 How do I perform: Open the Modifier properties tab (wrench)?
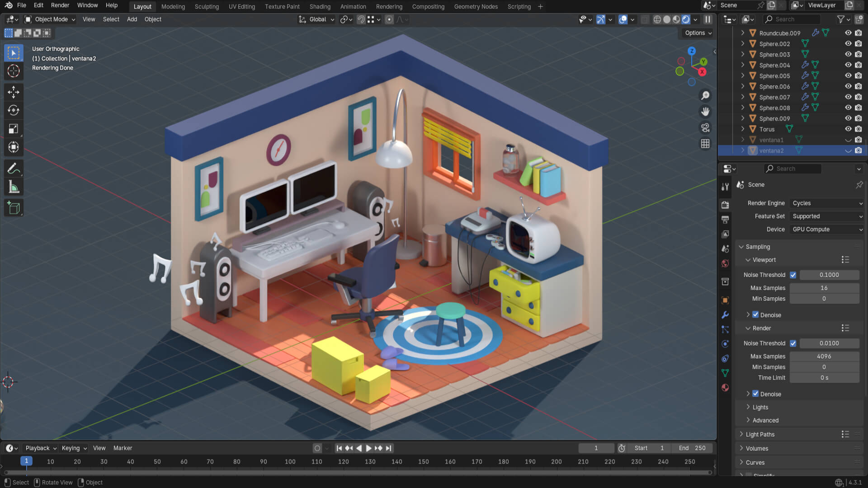[x=725, y=315]
